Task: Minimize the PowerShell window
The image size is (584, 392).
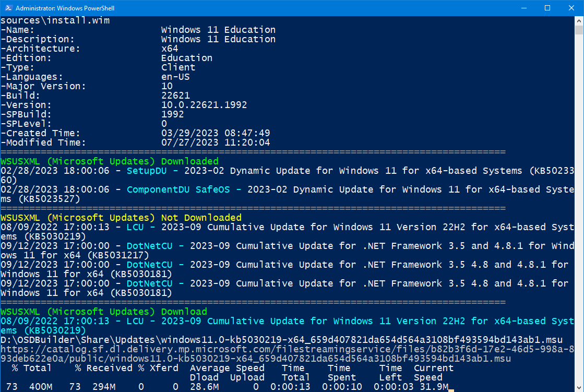Action: (523, 8)
